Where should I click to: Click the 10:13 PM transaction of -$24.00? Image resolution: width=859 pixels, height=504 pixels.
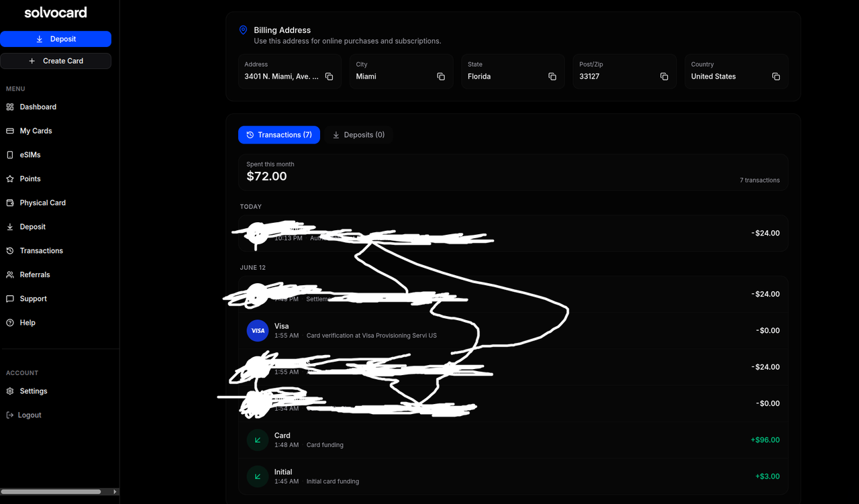[513, 233]
